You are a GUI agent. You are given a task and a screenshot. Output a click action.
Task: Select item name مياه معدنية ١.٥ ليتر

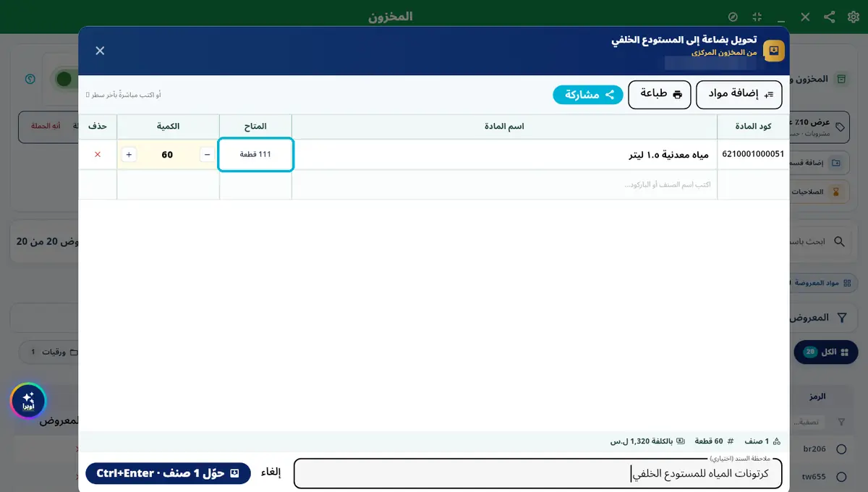[x=670, y=155]
